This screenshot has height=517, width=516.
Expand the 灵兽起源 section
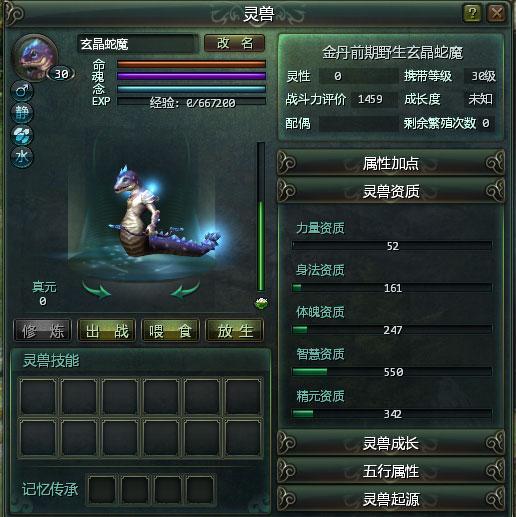point(391,499)
